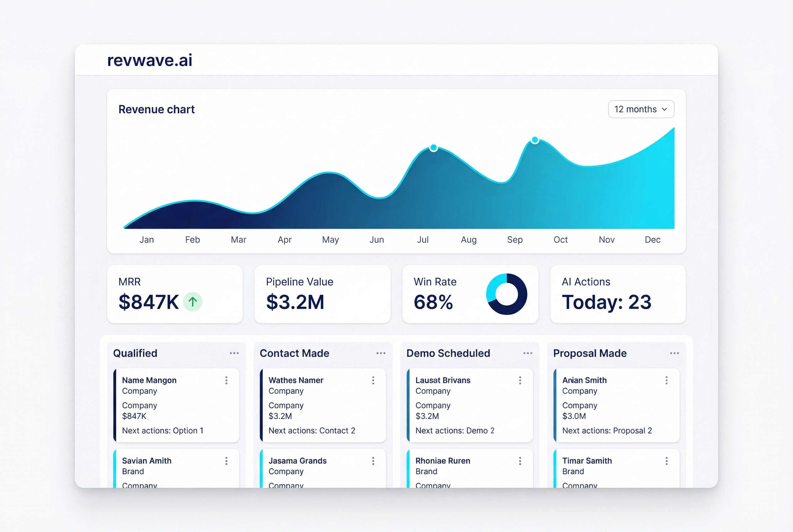
Task: Open the Wathes Namer card menu
Action: click(x=373, y=380)
